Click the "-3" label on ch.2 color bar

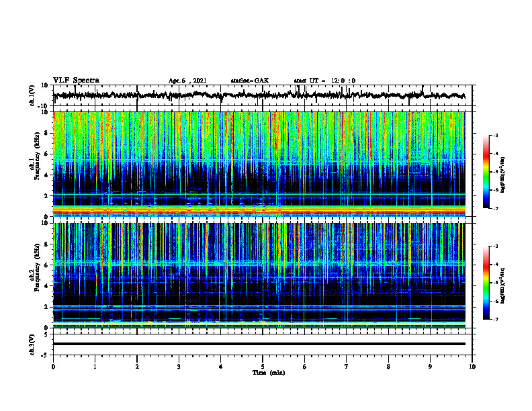[495, 246]
